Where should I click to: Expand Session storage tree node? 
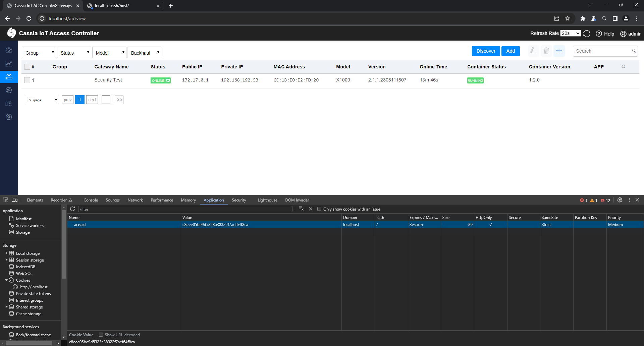6,260
